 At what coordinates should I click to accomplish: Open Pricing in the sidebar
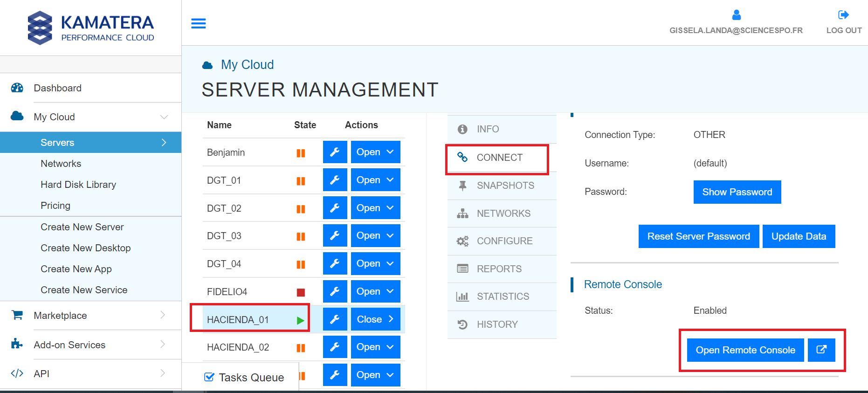[55, 206]
